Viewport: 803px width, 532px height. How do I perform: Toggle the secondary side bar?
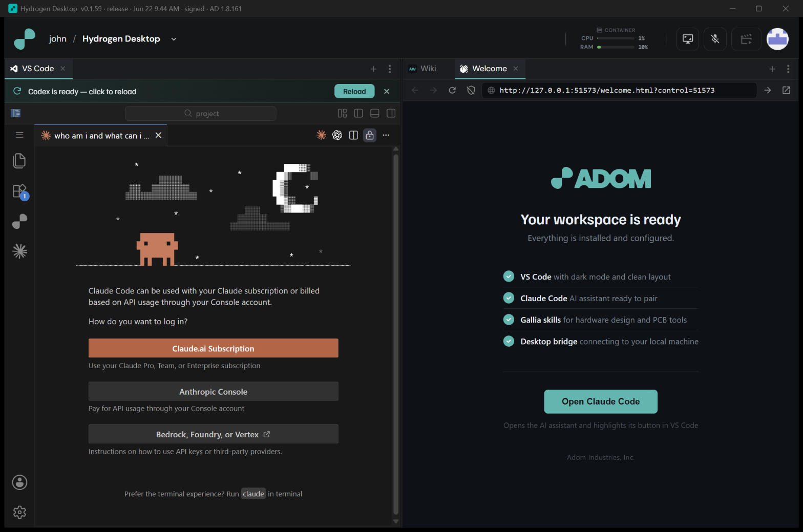(x=391, y=113)
